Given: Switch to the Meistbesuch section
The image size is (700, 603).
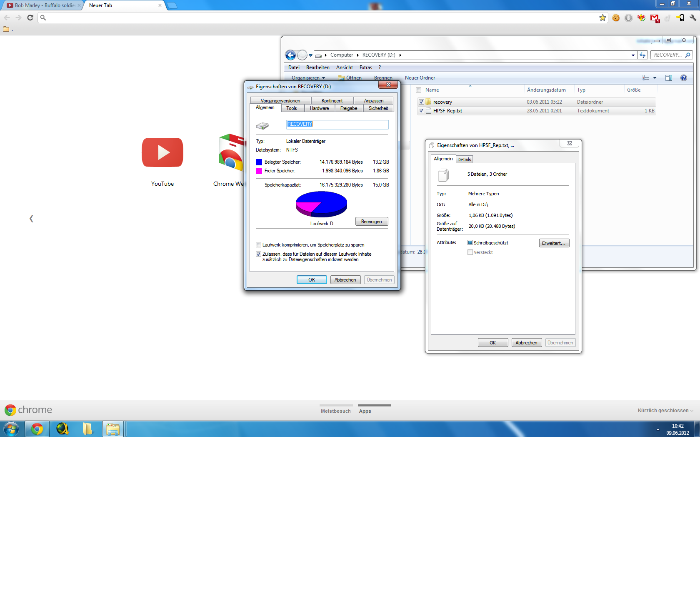Looking at the screenshot, I should click(336, 411).
